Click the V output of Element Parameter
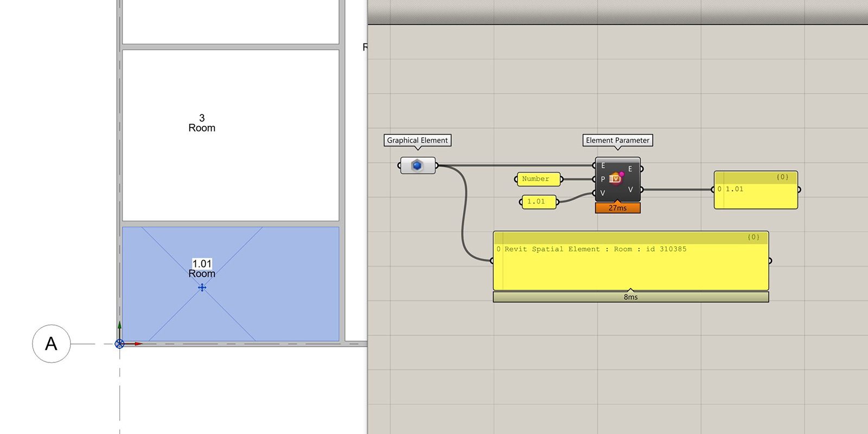The height and width of the screenshot is (434, 868). [x=630, y=189]
